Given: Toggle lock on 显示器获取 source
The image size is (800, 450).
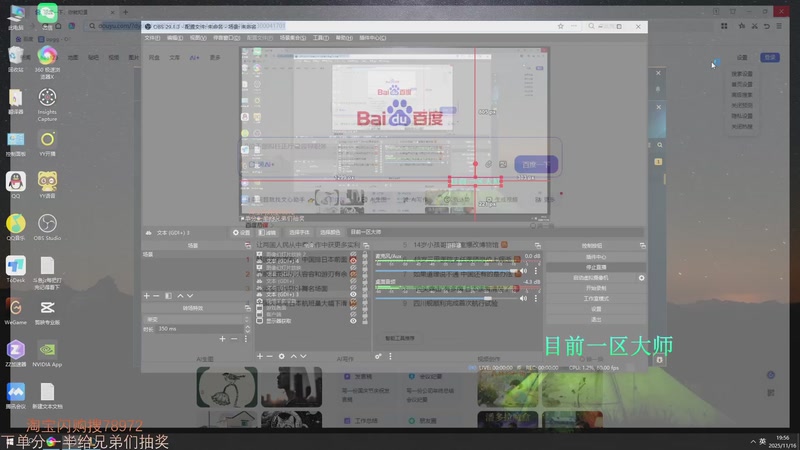Looking at the screenshot, I should (x=365, y=321).
